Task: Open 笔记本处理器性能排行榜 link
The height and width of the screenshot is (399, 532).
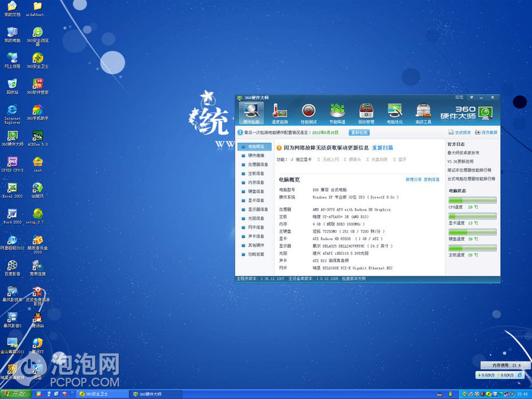Action: coord(469,170)
